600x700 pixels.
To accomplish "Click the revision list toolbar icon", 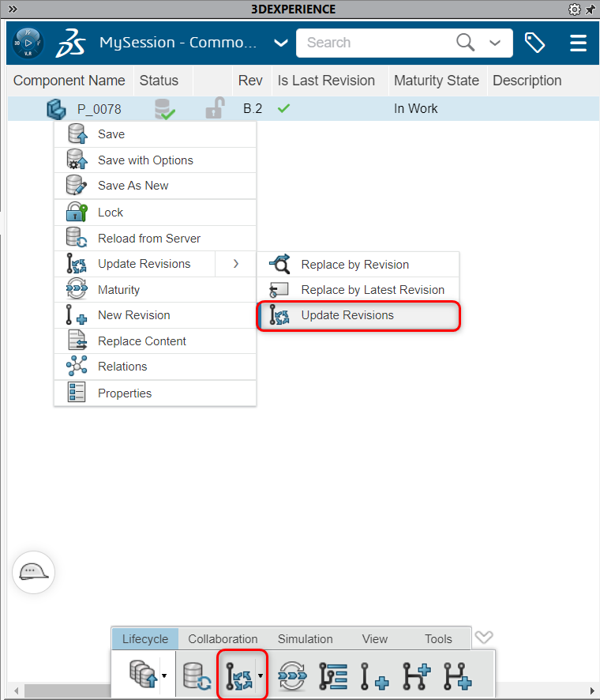I will (x=333, y=676).
